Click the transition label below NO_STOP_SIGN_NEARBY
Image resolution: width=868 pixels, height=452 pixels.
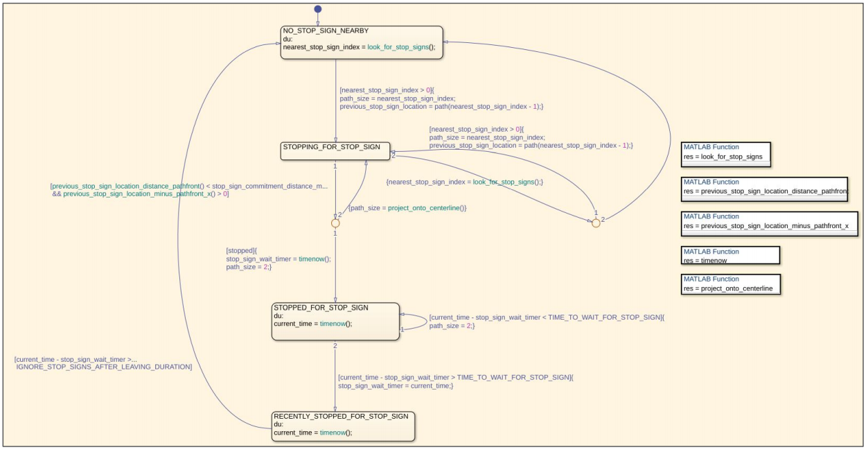(x=441, y=98)
